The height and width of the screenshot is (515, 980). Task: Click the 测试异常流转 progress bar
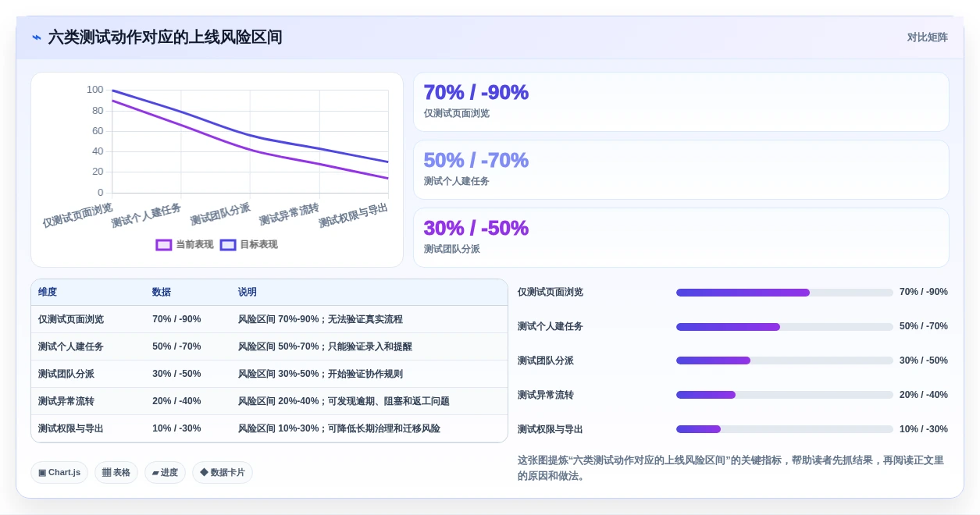tap(784, 396)
